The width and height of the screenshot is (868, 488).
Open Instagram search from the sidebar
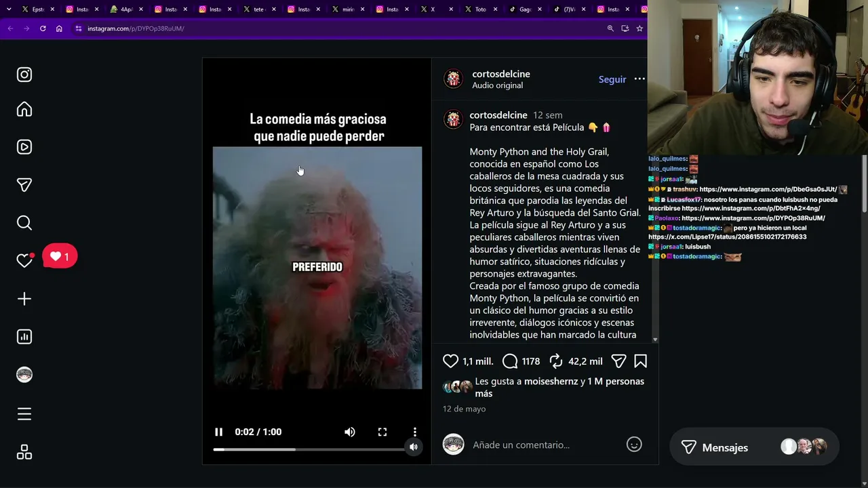[x=24, y=223]
